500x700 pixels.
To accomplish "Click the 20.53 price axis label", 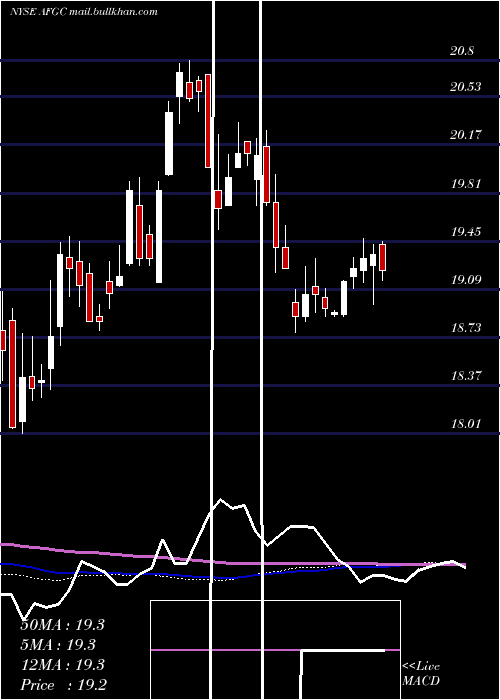I will (x=466, y=87).
